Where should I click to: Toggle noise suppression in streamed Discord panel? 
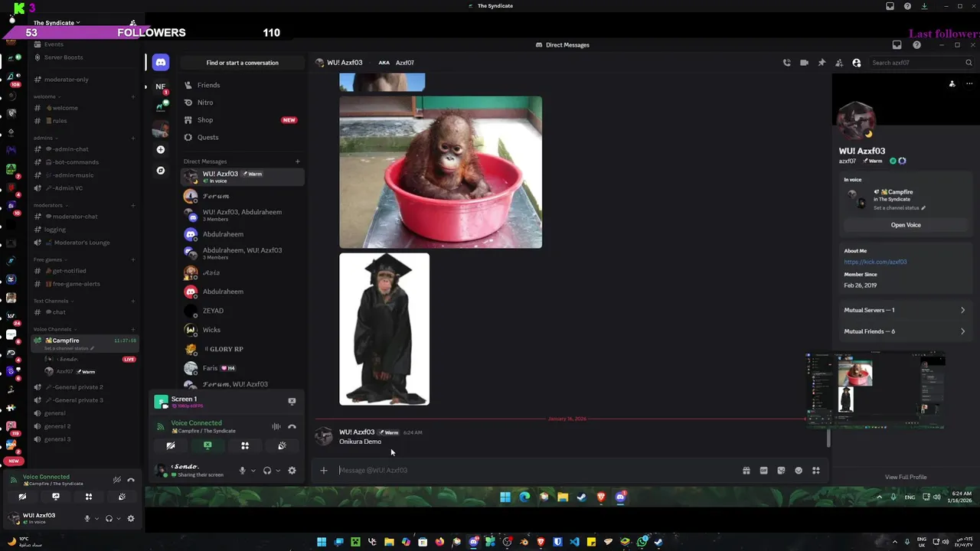[276, 426]
